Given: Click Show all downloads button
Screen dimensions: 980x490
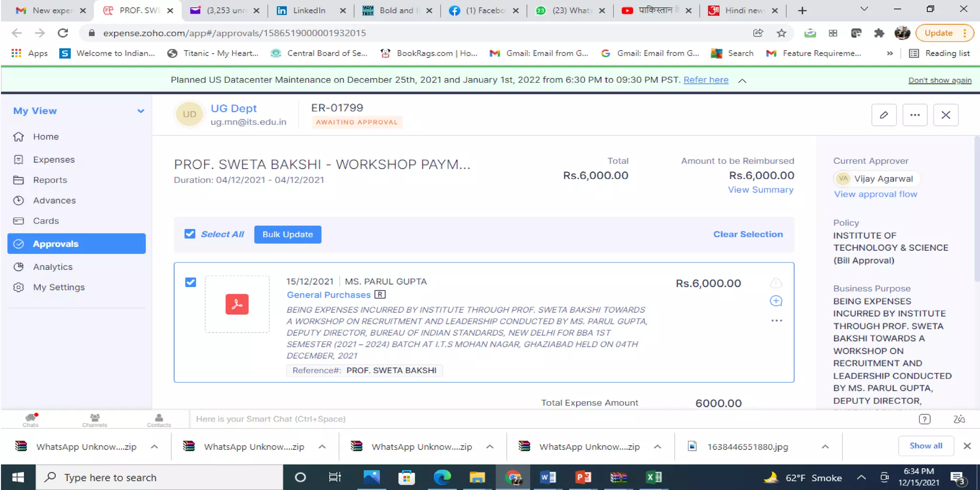Looking at the screenshot, I should (926, 445).
